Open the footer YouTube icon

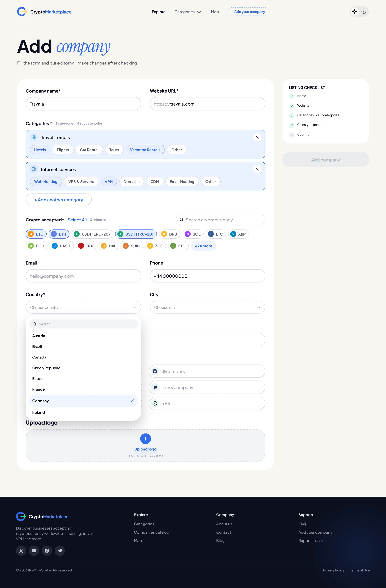34,550
